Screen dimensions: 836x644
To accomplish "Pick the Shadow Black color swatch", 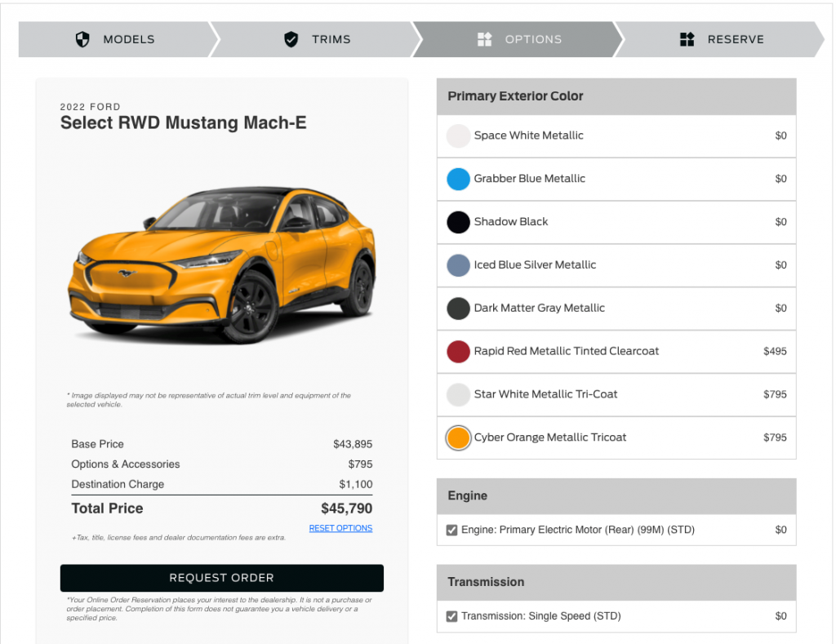I will click(458, 222).
